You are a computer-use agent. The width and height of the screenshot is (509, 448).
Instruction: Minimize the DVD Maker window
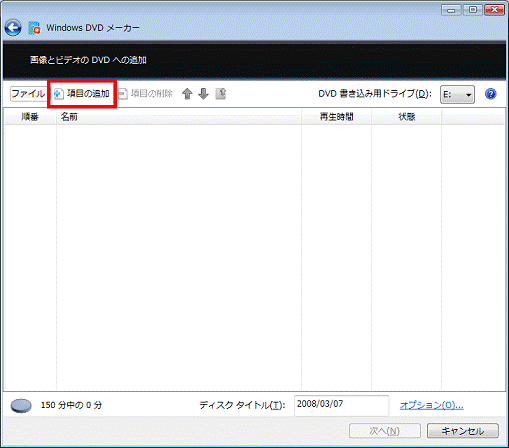451,10
